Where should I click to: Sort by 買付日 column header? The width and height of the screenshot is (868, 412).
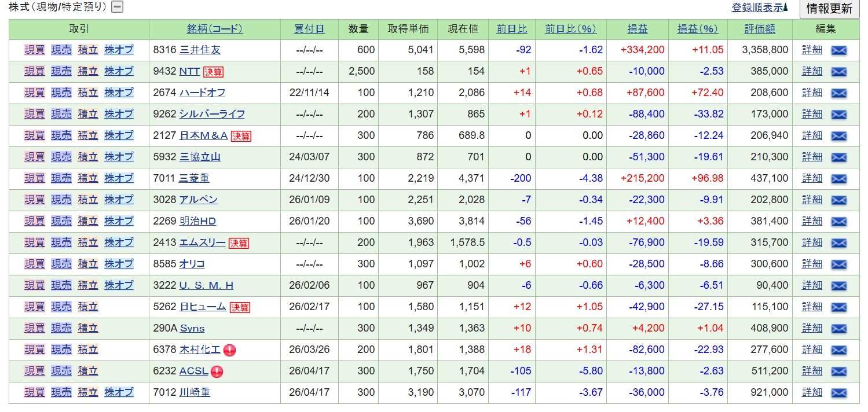coord(309,29)
